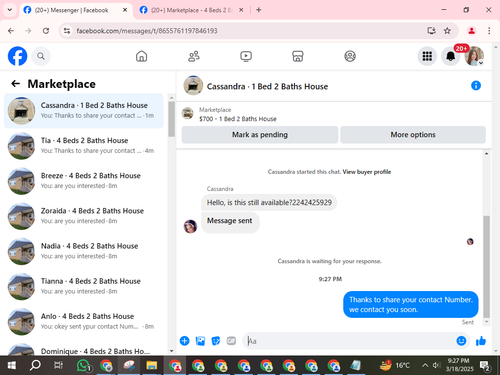Image resolution: width=500 pixels, height=375 pixels.
Task: Open account profile picture menu
Action: click(474, 56)
